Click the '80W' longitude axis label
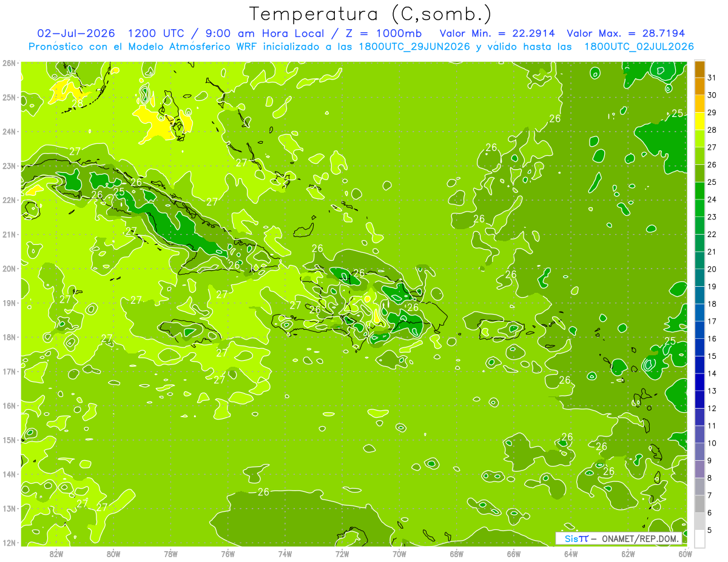Screen dimensions: 728x562 (x=113, y=554)
